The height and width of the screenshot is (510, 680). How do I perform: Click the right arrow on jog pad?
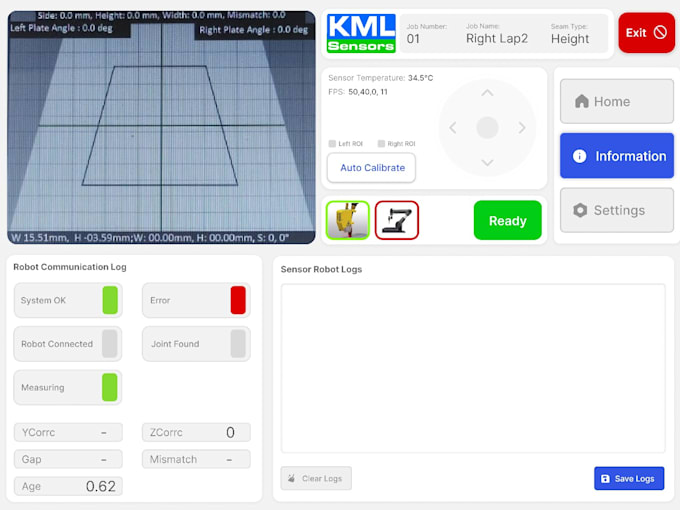(x=522, y=128)
